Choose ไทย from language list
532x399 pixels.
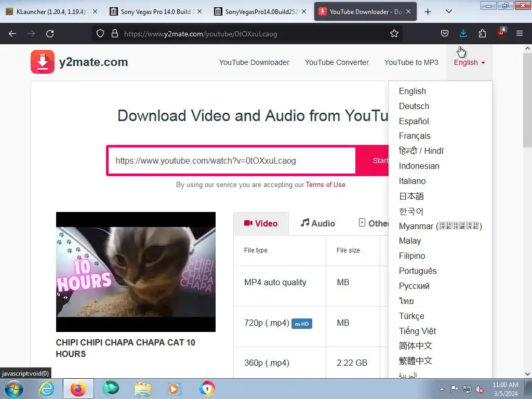(x=406, y=301)
